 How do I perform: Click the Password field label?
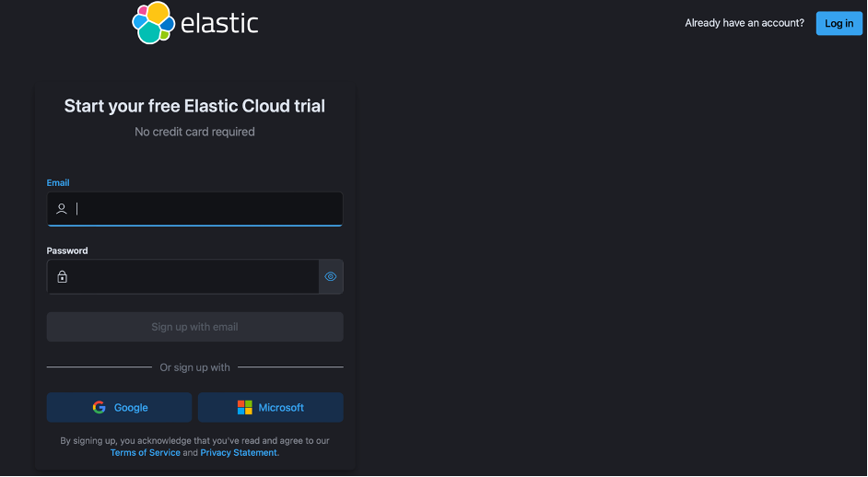point(67,250)
